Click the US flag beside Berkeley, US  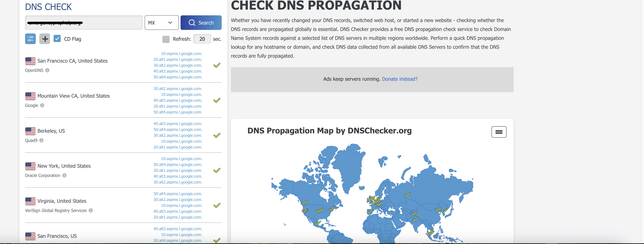click(x=30, y=131)
